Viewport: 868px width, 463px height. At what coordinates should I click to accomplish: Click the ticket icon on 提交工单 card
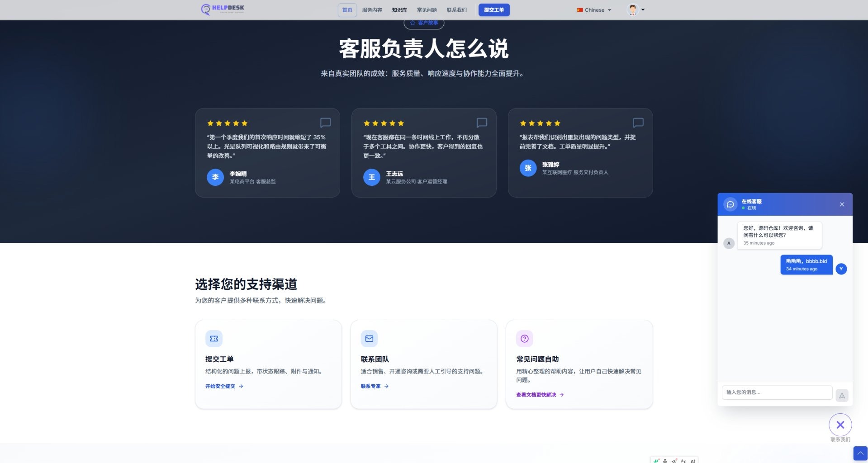pos(214,339)
